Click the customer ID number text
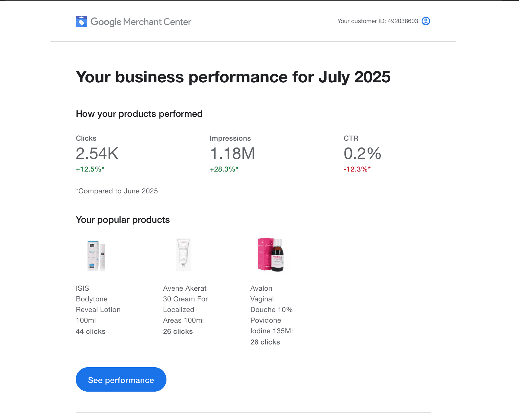Viewport: 519px width, 420px height. tap(402, 21)
